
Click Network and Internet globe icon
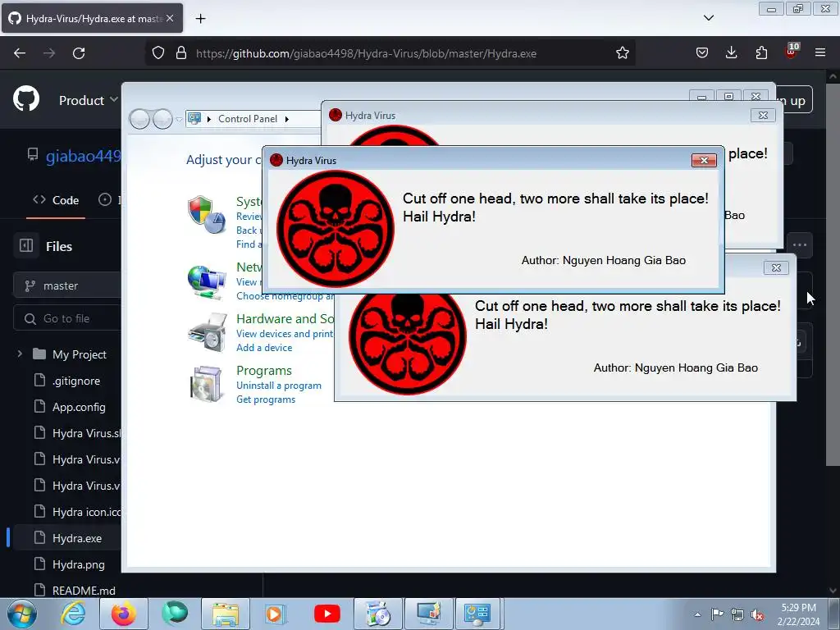206,282
